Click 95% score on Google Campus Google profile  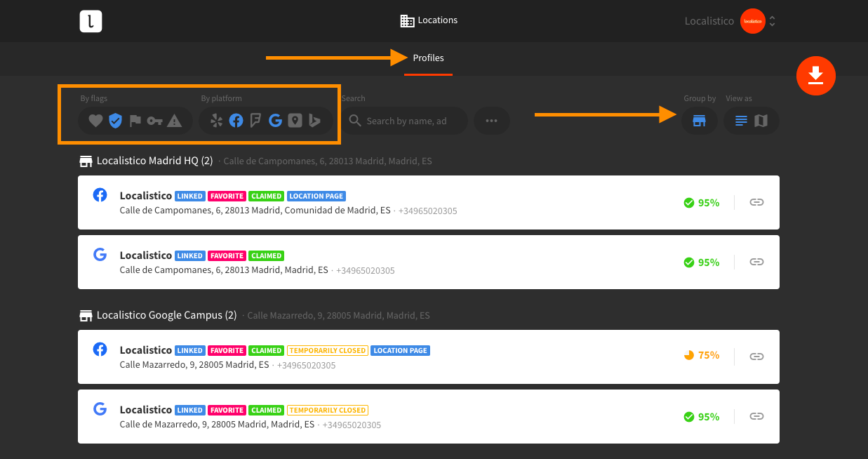(702, 417)
